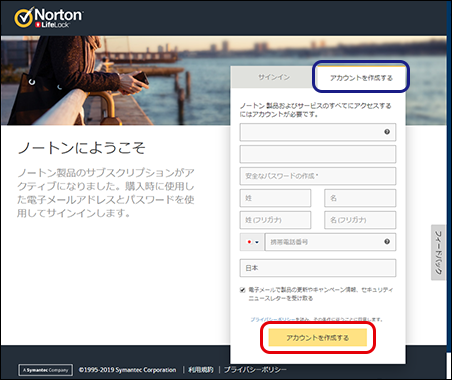This screenshot has height=380, width=452.
Task: Click the A Symantec Company badge
Action: (45, 370)
